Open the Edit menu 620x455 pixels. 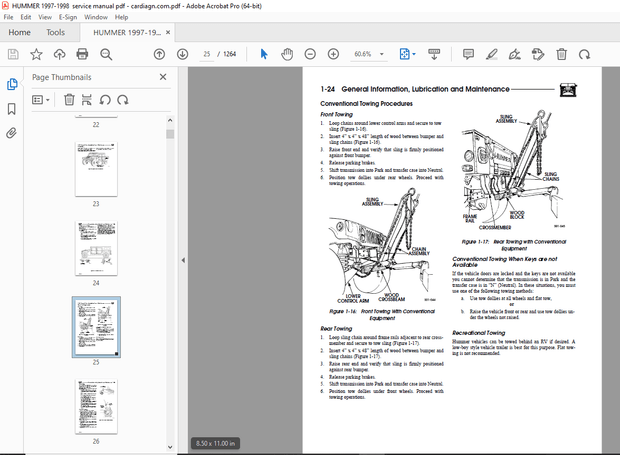click(x=26, y=17)
